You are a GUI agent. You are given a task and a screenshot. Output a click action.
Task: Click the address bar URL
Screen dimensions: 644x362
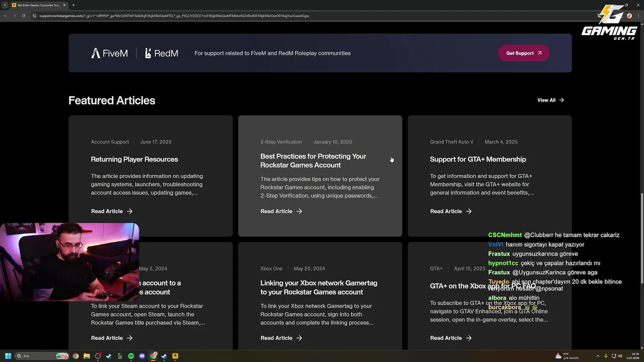point(174,16)
